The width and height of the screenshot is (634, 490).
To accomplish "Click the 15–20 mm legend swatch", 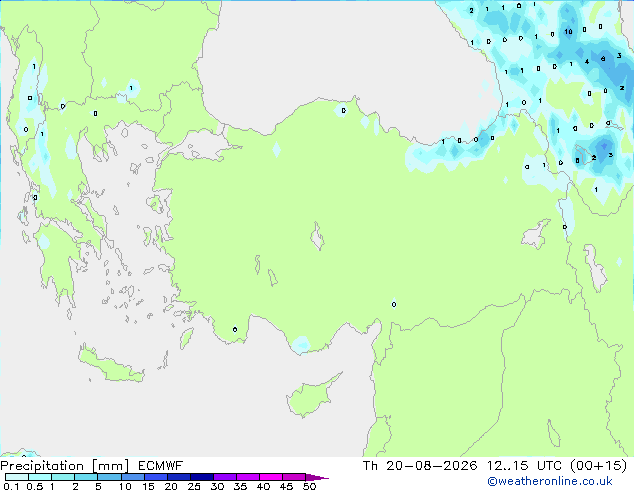I will pos(155,477).
